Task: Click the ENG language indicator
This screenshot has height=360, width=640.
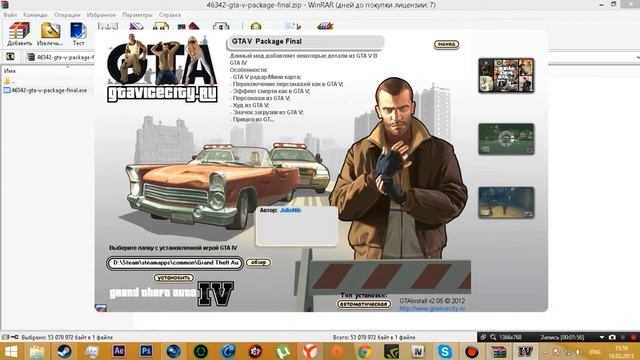Action: tap(595, 351)
